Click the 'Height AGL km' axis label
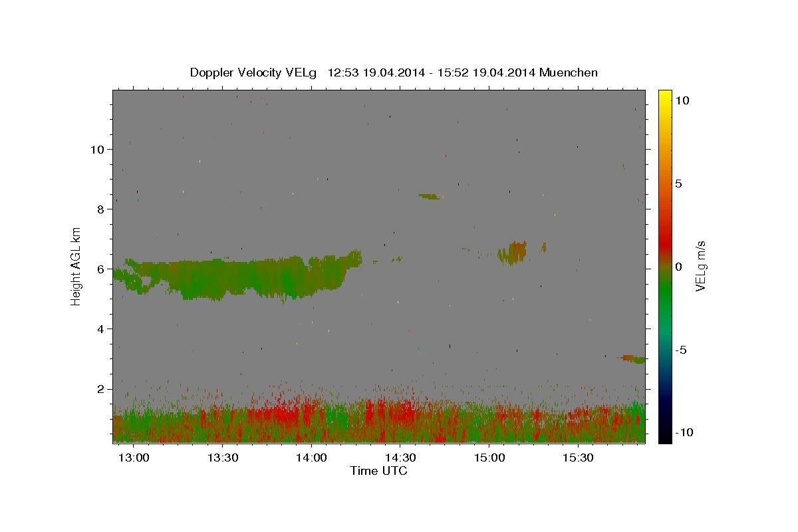 (x=76, y=266)
